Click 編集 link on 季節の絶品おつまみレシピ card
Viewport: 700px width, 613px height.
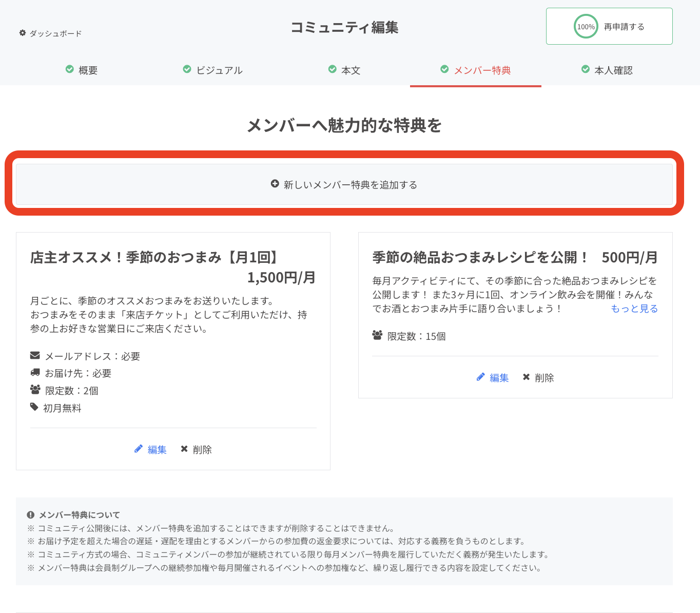click(499, 378)
